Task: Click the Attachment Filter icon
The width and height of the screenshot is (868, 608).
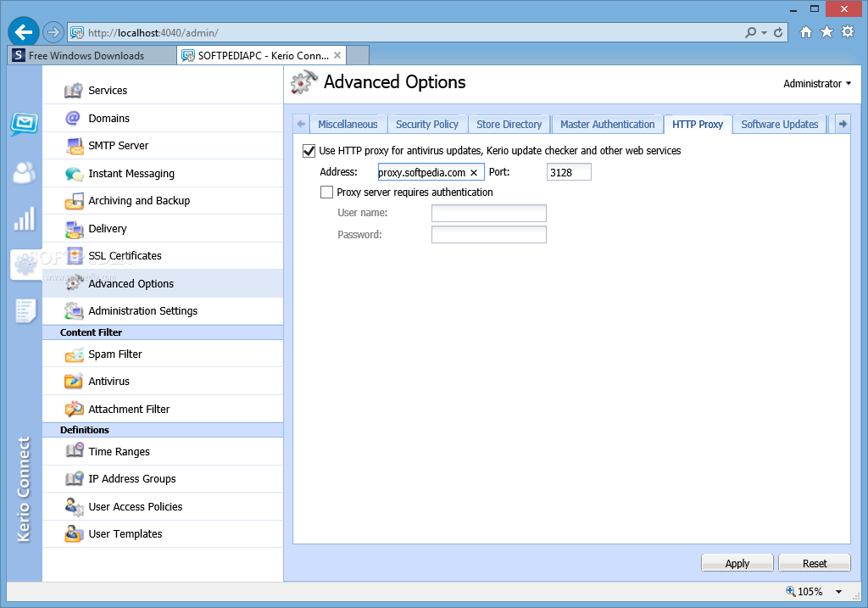Action: point(75,410)
